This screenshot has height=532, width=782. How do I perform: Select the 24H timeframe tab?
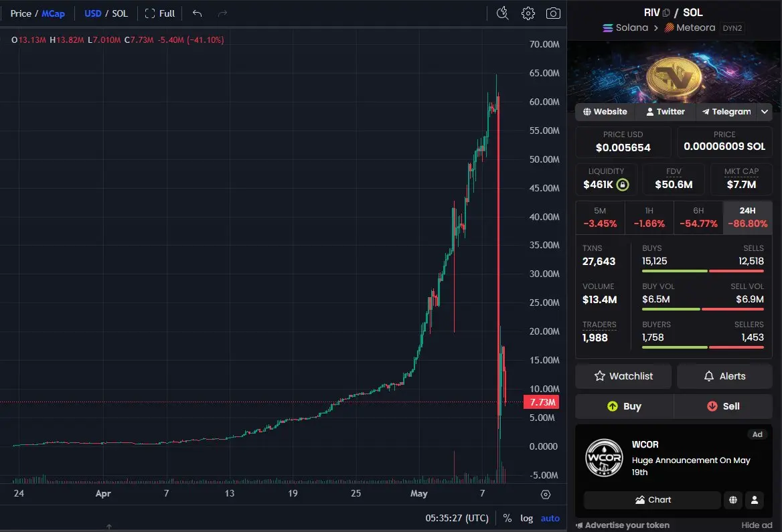pyautogui.click(x=748, y=217)
